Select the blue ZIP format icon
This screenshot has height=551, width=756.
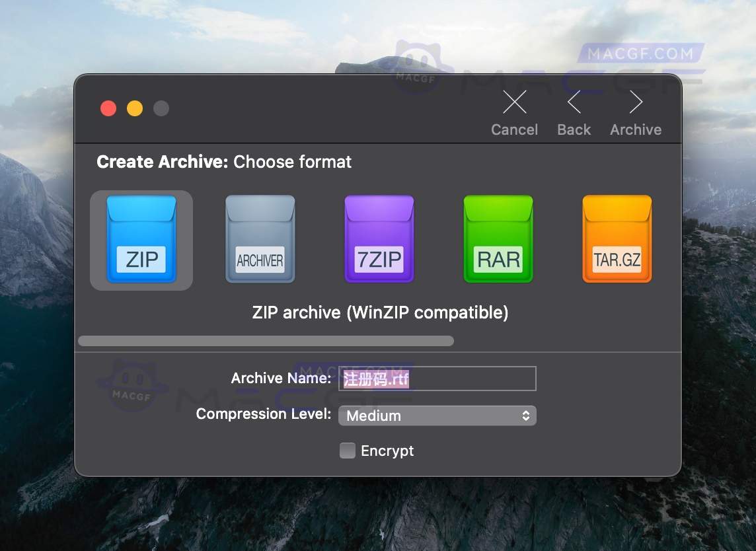pos(141,240)
